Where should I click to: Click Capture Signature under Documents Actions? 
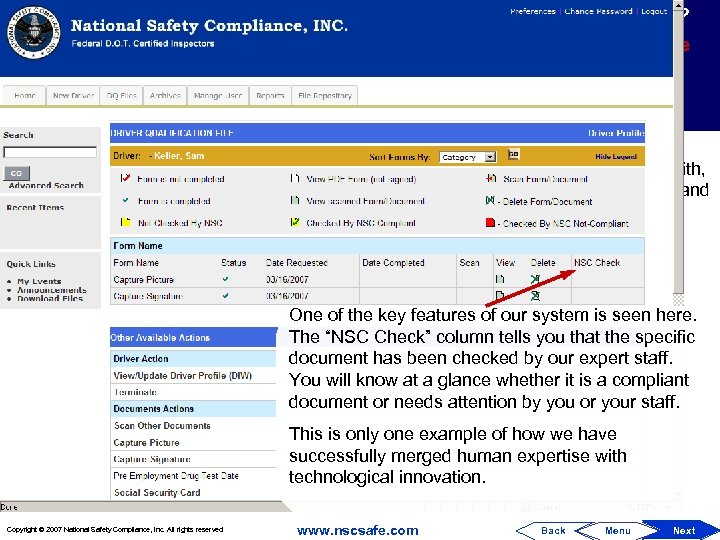tap(152, 459)
